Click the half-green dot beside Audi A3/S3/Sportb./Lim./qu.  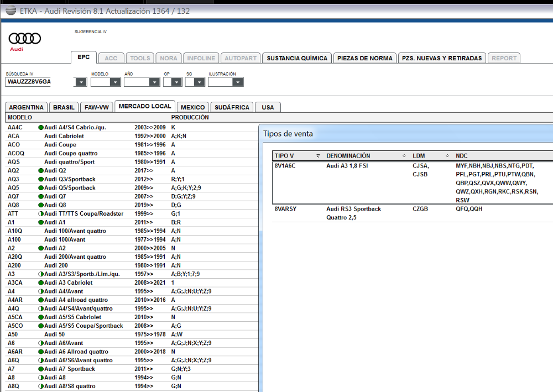tap(41, 274)
